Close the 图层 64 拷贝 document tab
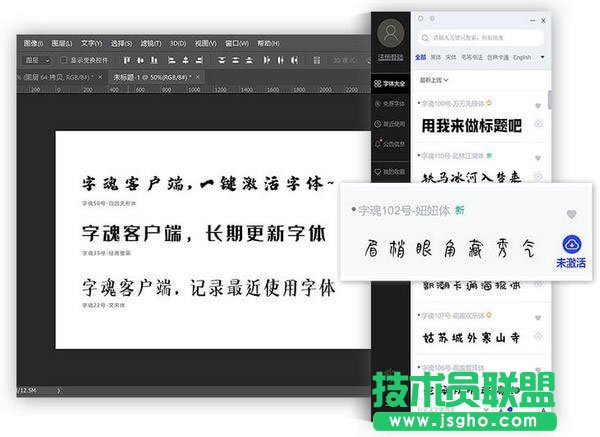This screenshot has height=437, width=600. [x=100, y=77]
